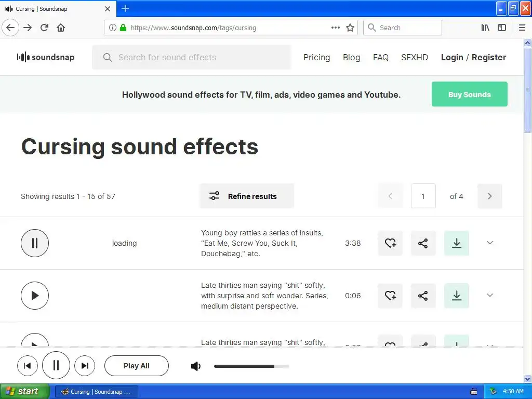Download the Young boy insults sound
Screen dimensions: 532x399
[456, 243]
